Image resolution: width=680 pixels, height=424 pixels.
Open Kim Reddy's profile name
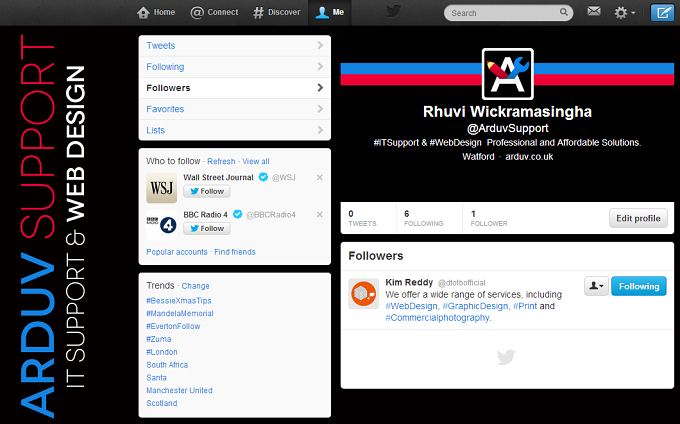[409, 282]
